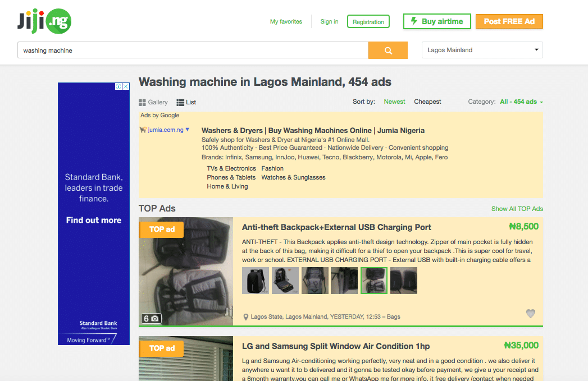Open Watches & Sunglasses sitelink
This screenshot has height=381, width=588.
293,177
